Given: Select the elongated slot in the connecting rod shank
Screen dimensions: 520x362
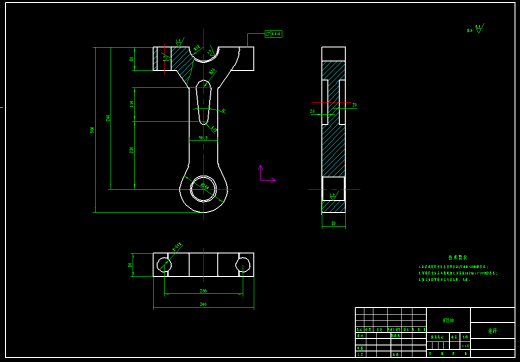Looking at the screenshot, I should point(203,102).
